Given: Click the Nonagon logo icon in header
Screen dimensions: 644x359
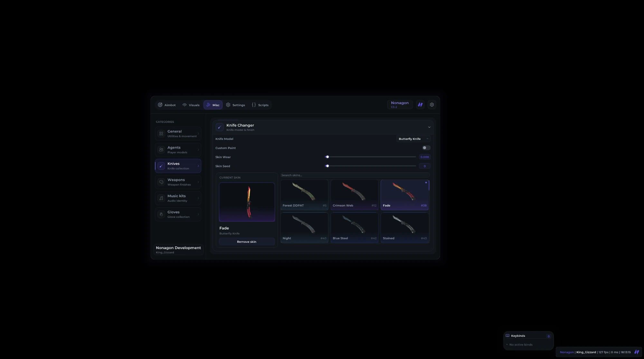Looking at the screenshot, I should pos(420,105).
